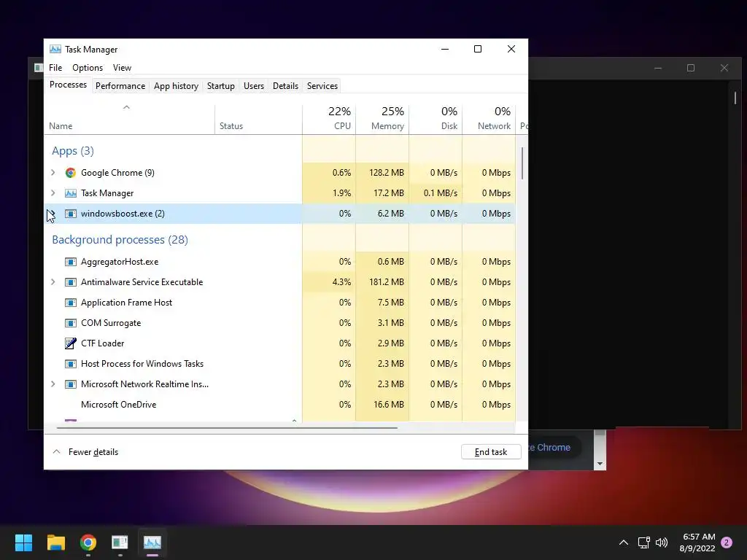
Task: Click the windowsboost.exe process icon
Action: (71, 214)
